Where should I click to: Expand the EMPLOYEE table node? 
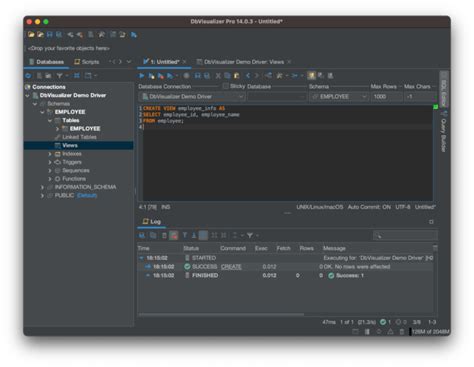[x=57, y=129]
